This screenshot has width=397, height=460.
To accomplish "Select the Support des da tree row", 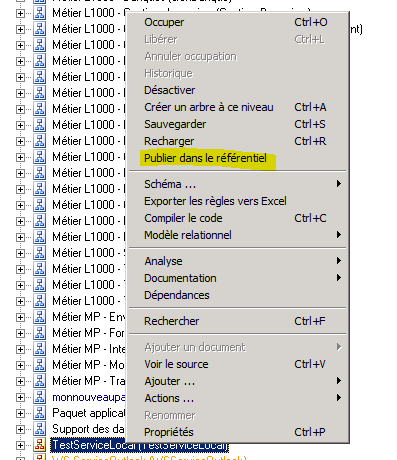I will (89, 429).
